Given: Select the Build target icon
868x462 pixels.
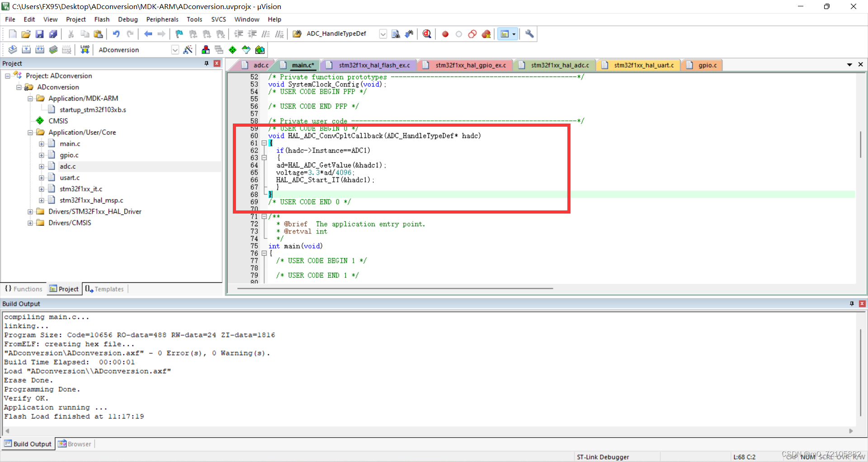Looking at the screenshot, I should tap(26, 50).
